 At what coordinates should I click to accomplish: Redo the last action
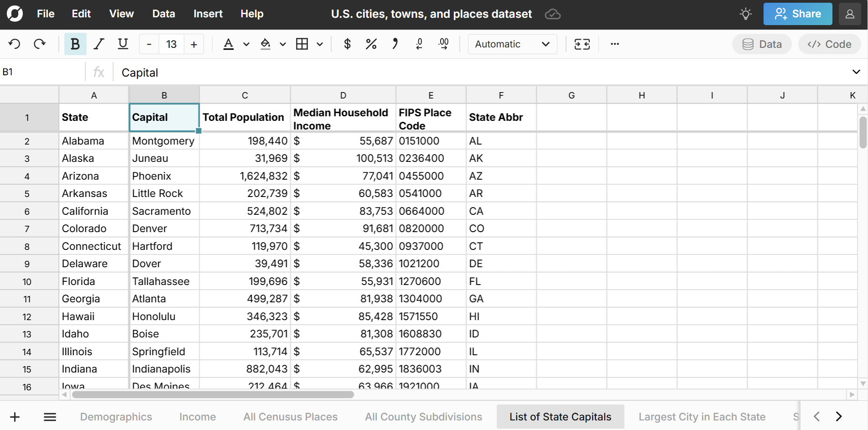(40, 44)
